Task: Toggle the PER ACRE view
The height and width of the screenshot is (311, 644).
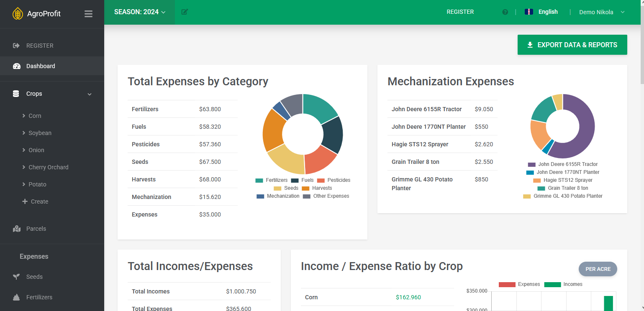Action: (x=598, y=269)
